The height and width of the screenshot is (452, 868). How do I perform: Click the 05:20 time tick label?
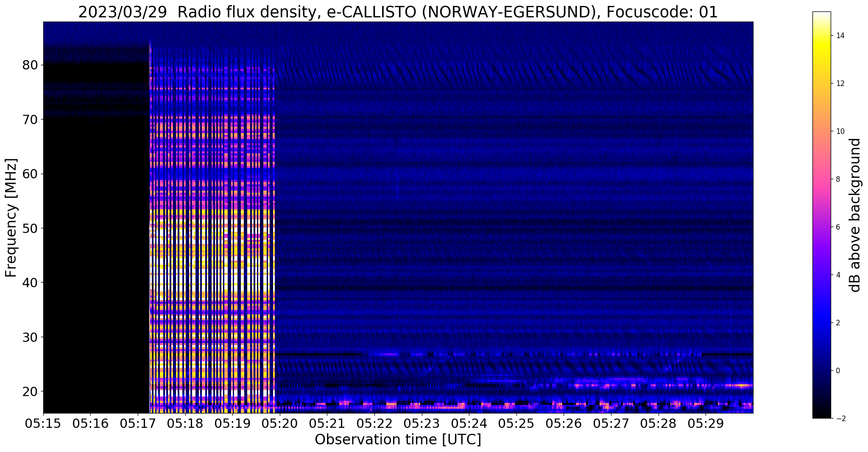[x=280, y=422]
